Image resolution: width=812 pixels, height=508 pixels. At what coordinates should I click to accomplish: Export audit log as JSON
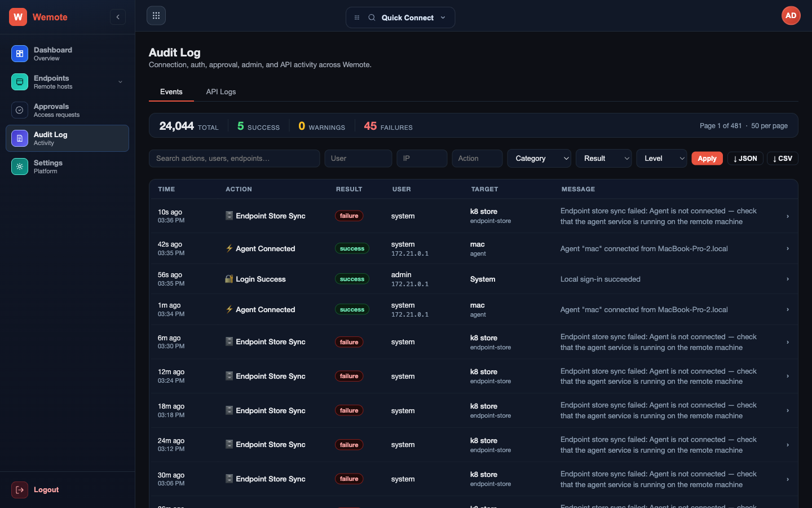[745, 159]
